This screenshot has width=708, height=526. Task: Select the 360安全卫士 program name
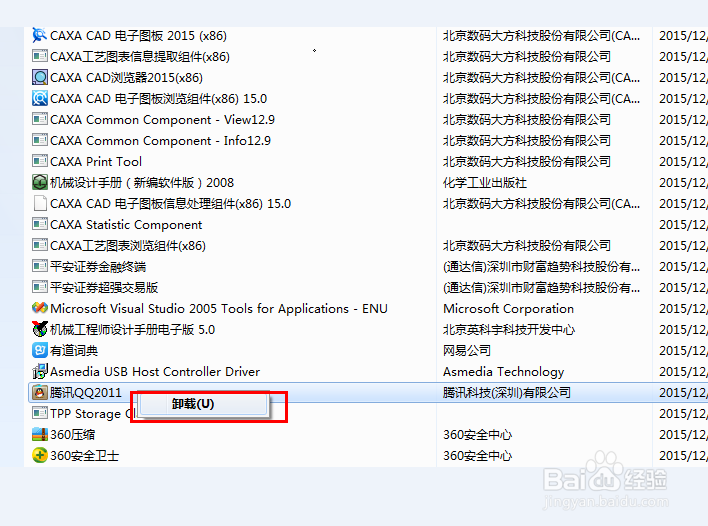click(x=84, y=456)
